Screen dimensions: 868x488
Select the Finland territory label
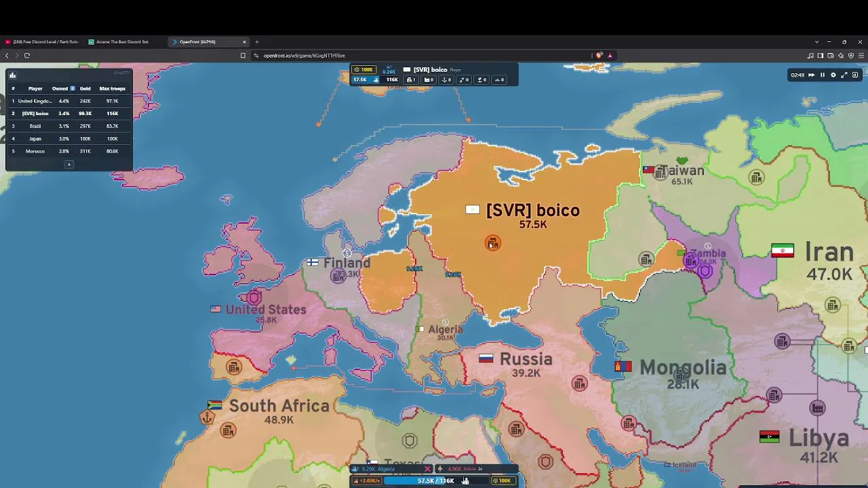tap(347, 263)
